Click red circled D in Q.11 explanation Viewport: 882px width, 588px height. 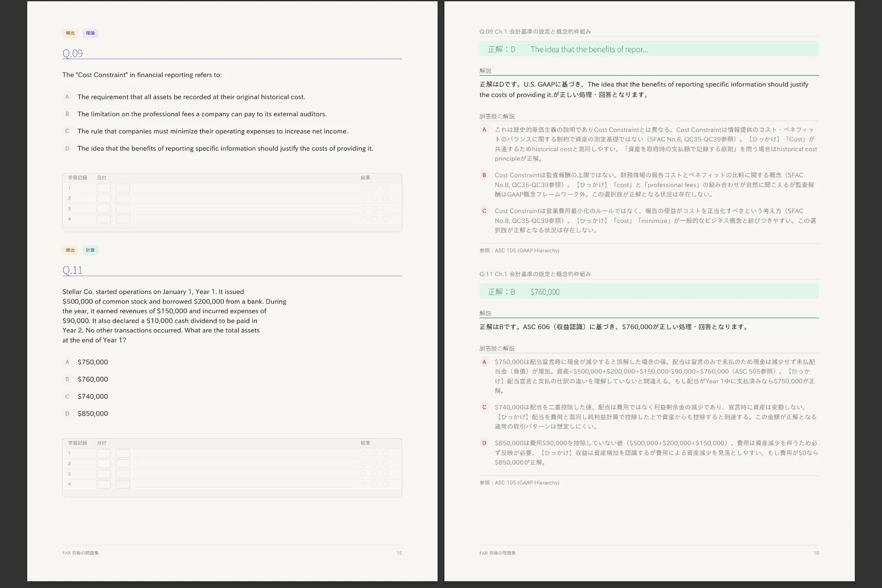(x=484, y=443)
